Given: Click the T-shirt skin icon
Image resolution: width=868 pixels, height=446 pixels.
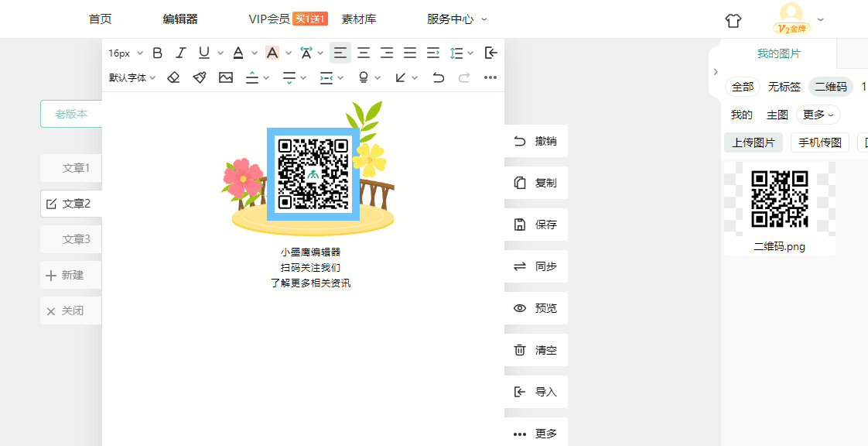Looking at the screenshot, I should point(733,21).
